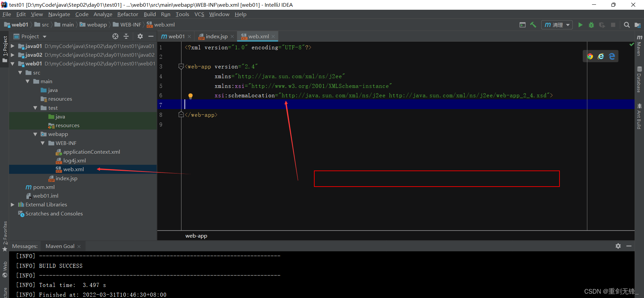Fold the web-app tag on line 3
Viewport: 644px width, 298px height.
point(181,66)
